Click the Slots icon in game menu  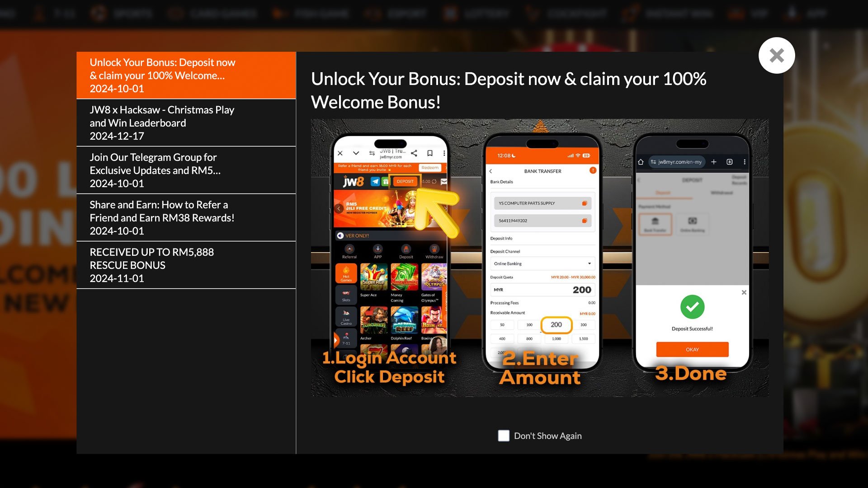345,297
